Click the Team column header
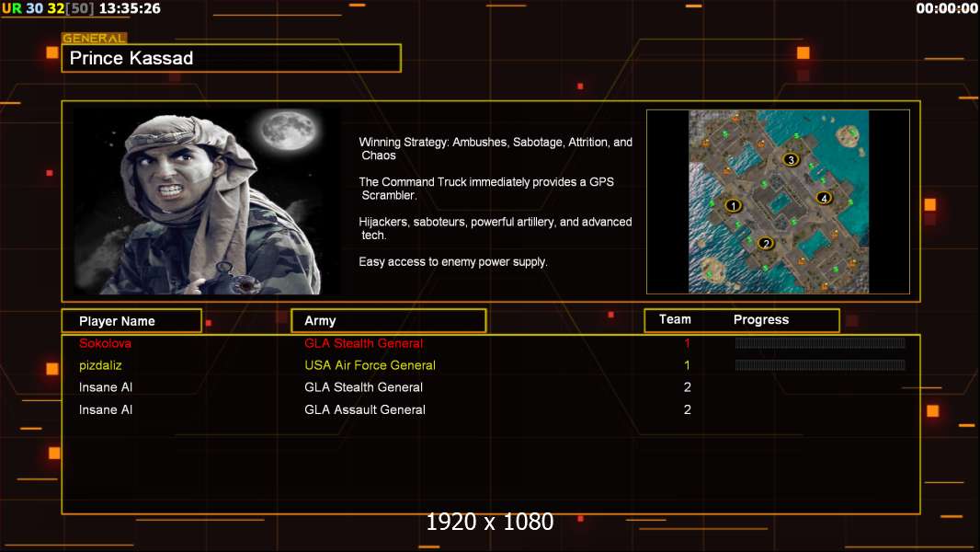This screenshot has height=552, width=980. pyautogui.click(x=675, y=319)
